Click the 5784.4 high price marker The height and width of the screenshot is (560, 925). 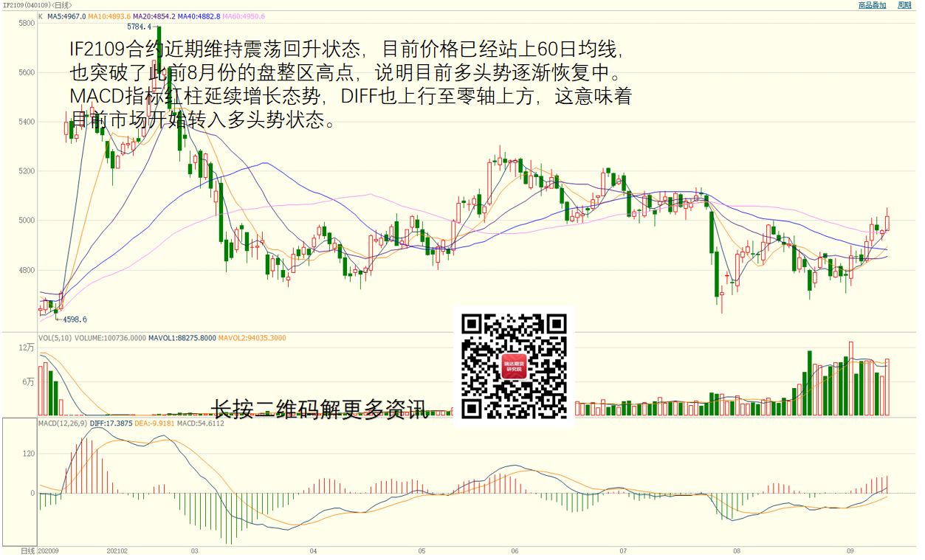(139, 27)
